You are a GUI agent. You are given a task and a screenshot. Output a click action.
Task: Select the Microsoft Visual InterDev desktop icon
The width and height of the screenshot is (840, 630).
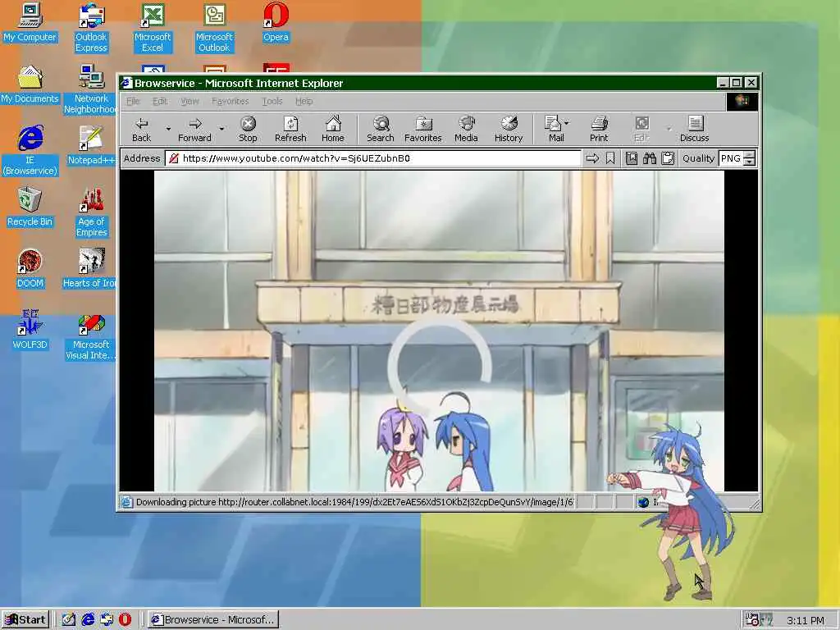(x=91, y=336)
